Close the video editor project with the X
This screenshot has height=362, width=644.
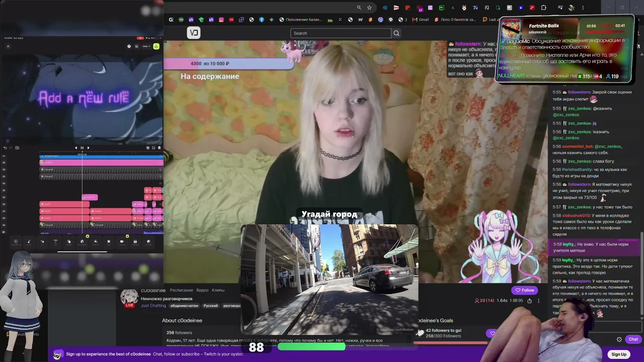[8, 46]
